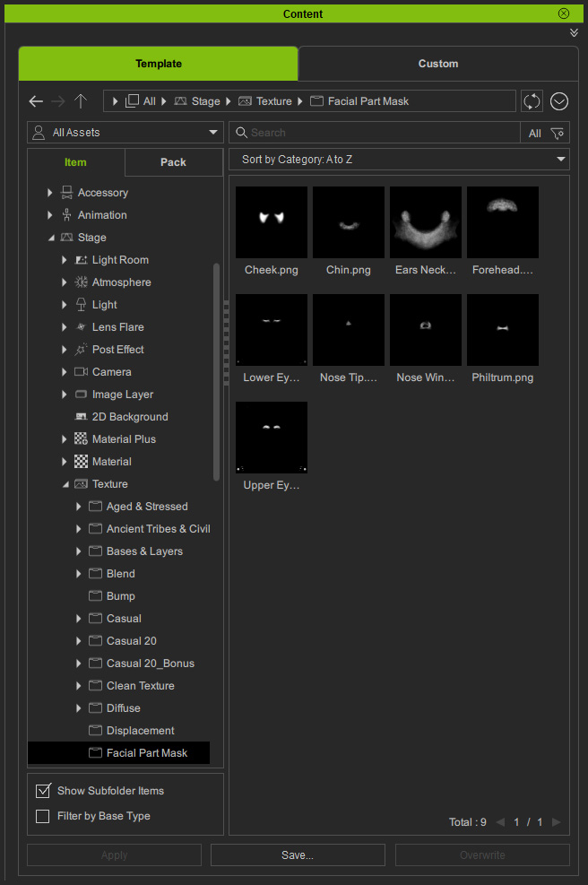Click the refresh content icon
588x885 pixels.
click(x=532, y=101)
